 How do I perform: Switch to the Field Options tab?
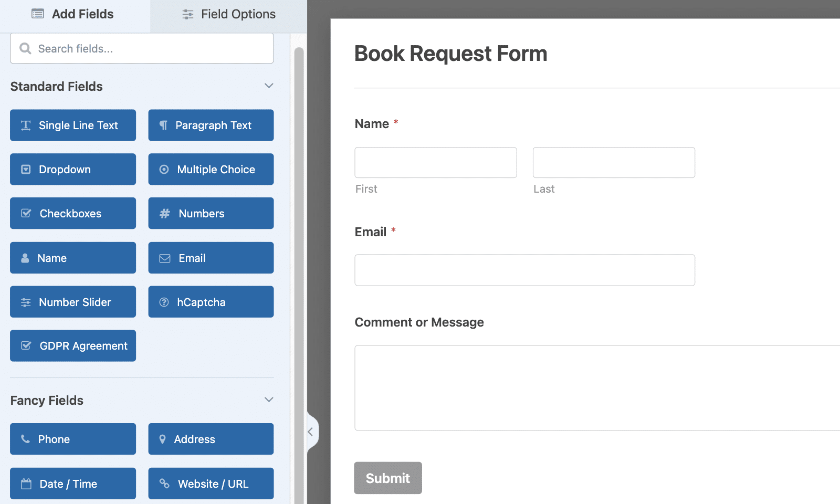pyautogui.click(x=228, y=14)
